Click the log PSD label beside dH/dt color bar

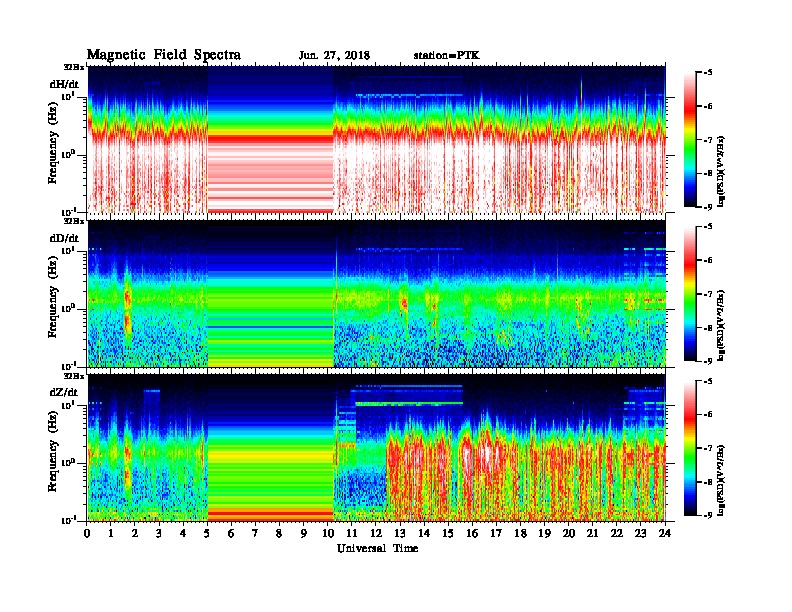pyautogui.click(x=722, y=171)
